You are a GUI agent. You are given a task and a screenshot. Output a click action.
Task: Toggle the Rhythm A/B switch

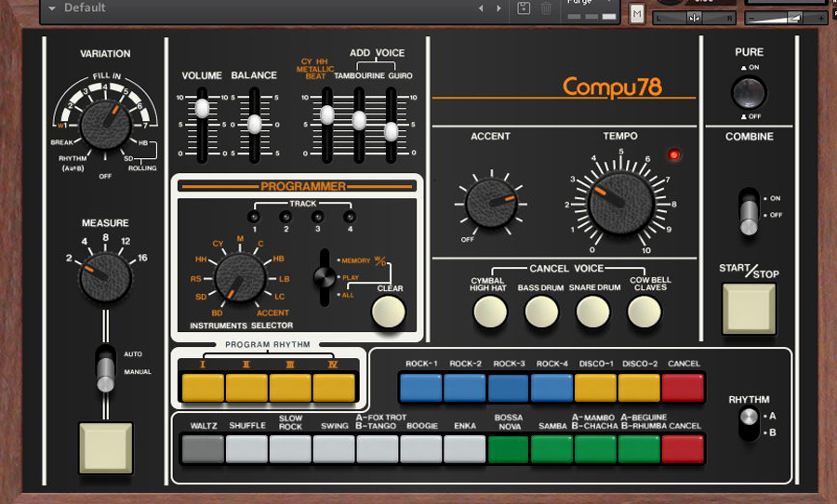pyautogui.click(x=748, y=424)
